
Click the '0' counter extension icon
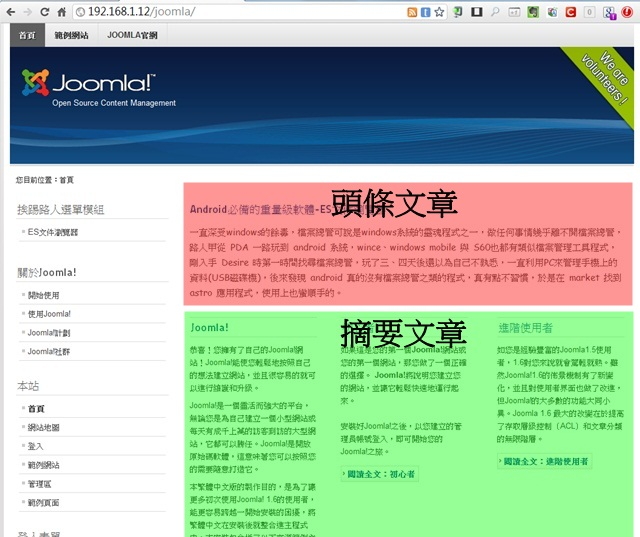pyautogui.click(x=589, y=12)
